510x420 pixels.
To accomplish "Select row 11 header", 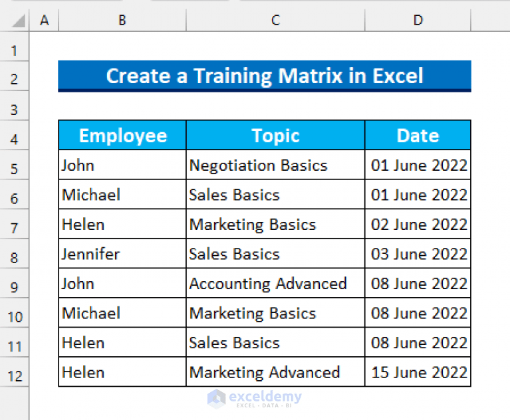I will 15,342.
